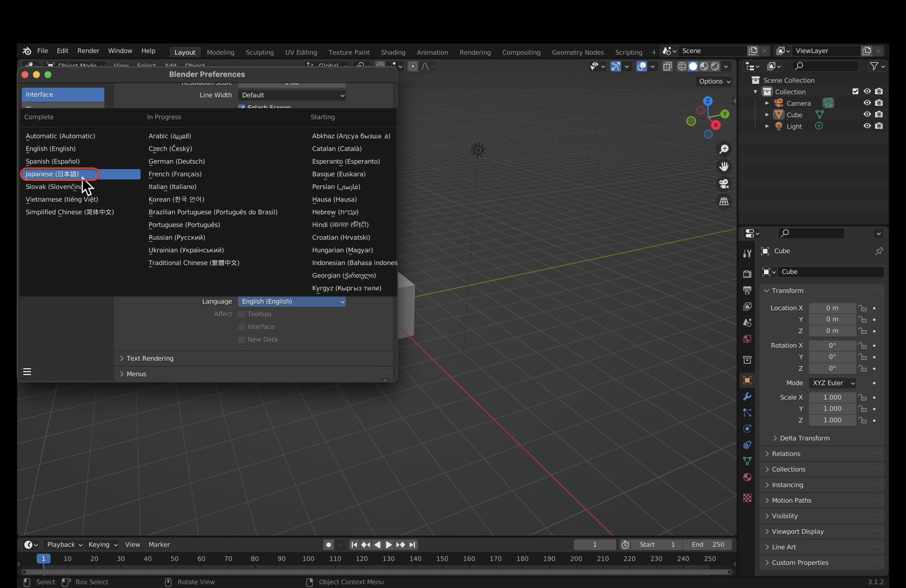Viewport: 906px width, 588px height.
Task: Click the Scale X value field
Action: pyautogui.click(x=832, y=398)
